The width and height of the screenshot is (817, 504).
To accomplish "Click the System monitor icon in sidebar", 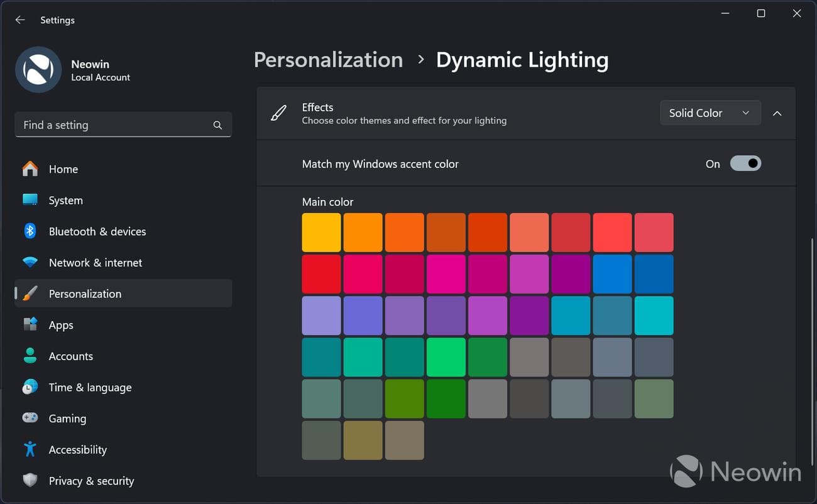I will tap(30, 200).
